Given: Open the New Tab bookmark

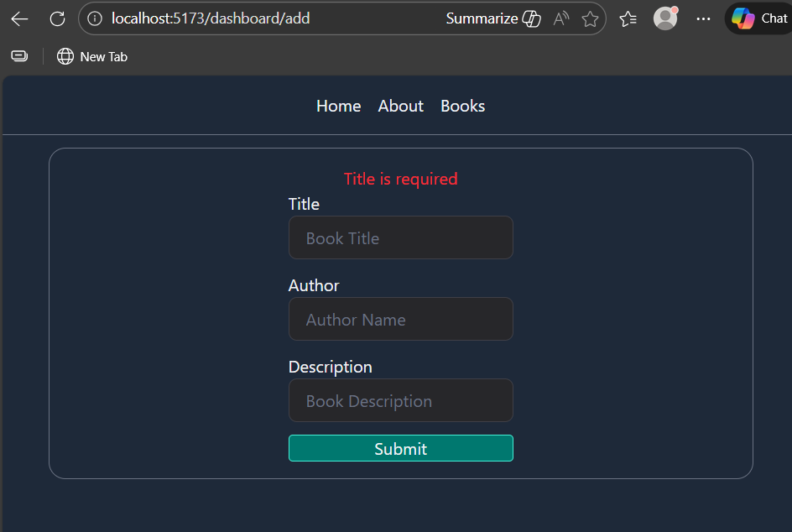Looking at the screenshot, I should [x=92, y=56].
